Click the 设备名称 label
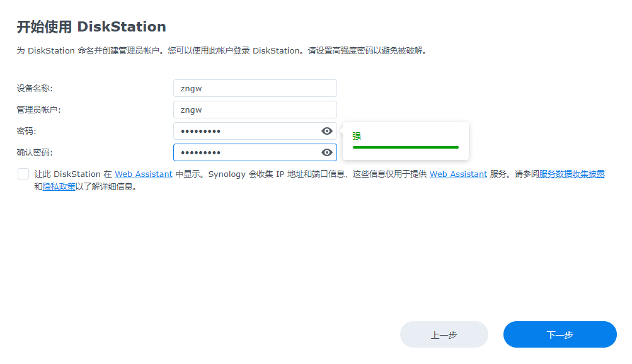 [35, 88]
